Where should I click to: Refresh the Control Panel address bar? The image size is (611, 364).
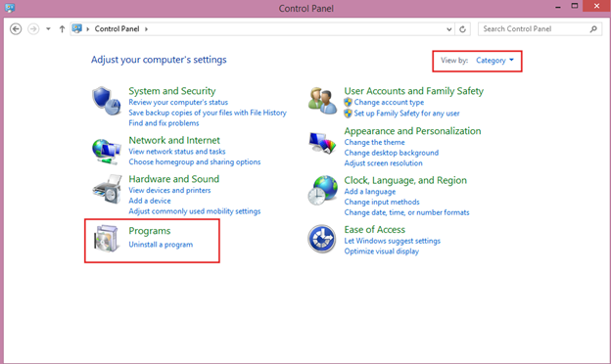(462, 29)
